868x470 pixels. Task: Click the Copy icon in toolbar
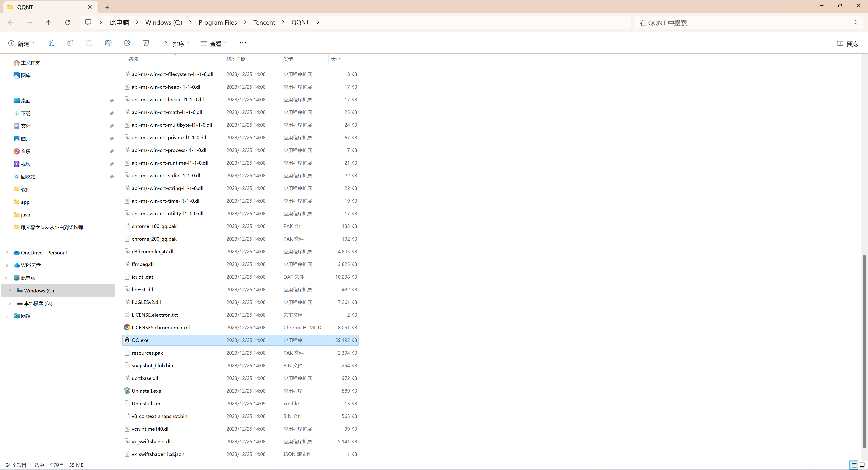tap(70, 43)
